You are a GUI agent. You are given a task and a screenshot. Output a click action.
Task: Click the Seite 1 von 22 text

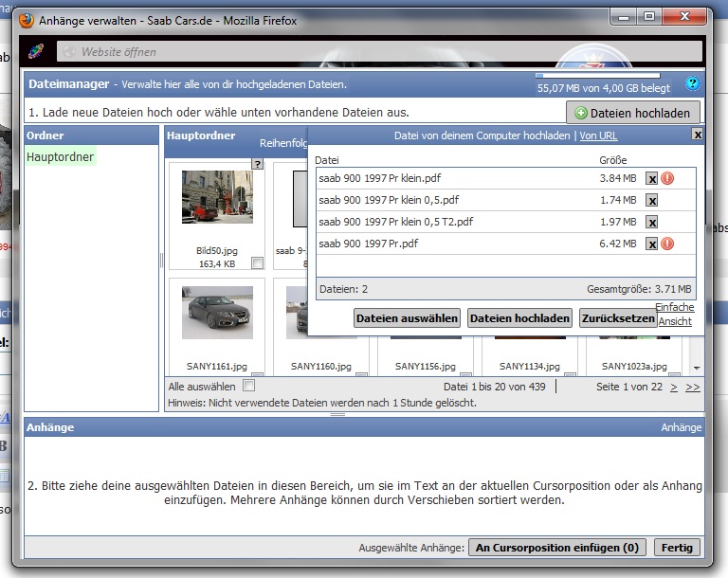pos(629,387)
